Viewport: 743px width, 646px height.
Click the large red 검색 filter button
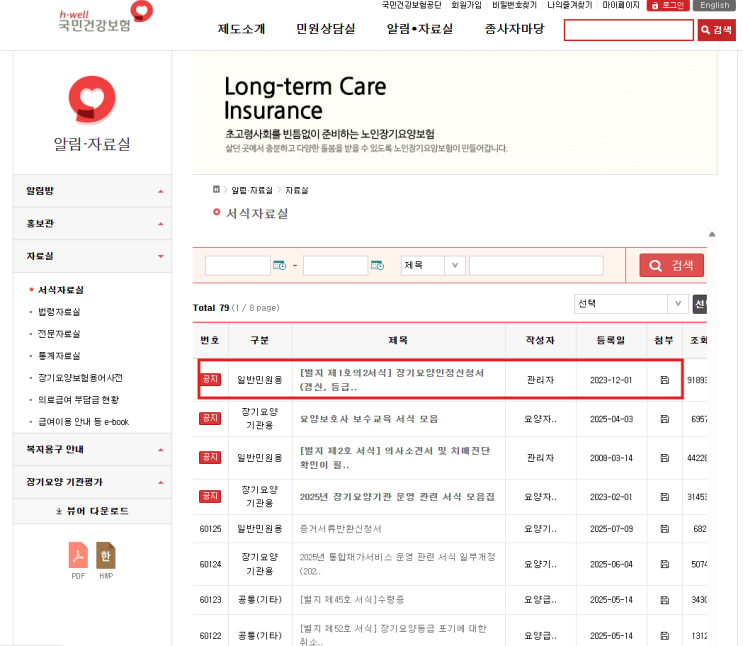(671, 265)
